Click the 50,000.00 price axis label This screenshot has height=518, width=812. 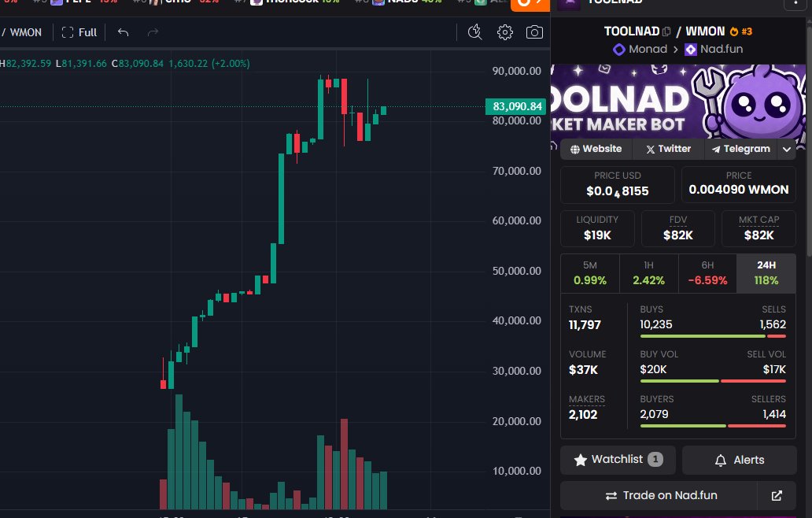coord(516,271)
